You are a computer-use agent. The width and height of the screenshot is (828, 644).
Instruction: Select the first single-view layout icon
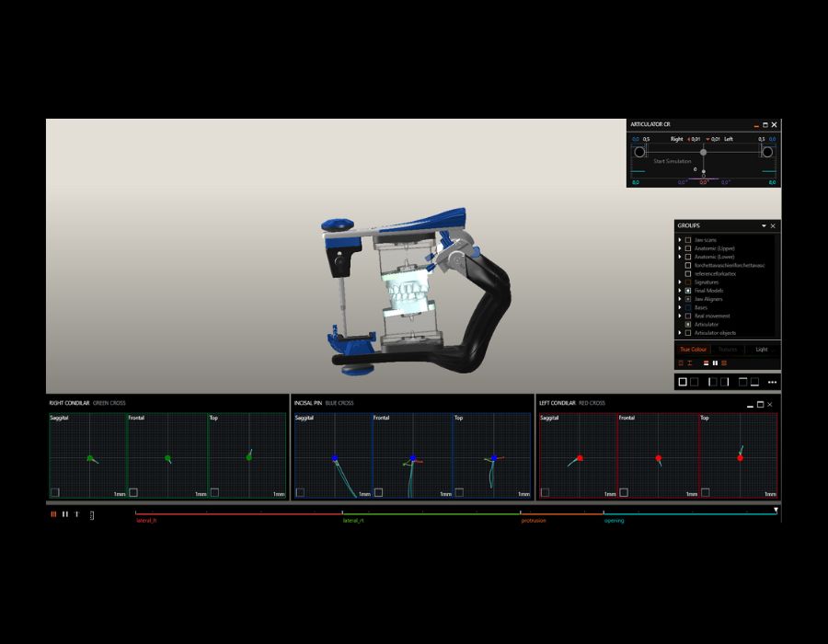tap(683, 382)
